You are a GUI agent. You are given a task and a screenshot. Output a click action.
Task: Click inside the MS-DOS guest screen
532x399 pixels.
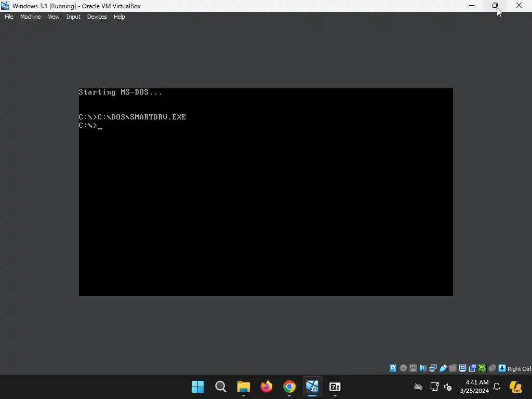pyautogui.click(x=265, y=192)
